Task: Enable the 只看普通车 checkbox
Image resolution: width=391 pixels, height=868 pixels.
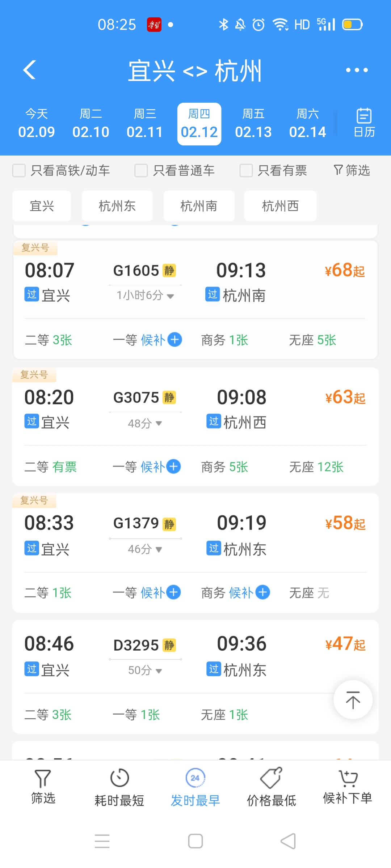Action: (141, 170)
